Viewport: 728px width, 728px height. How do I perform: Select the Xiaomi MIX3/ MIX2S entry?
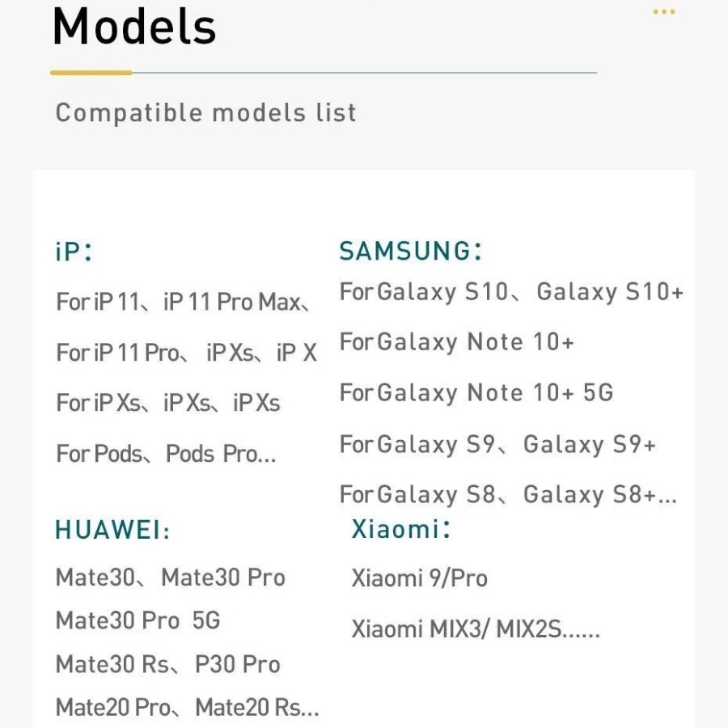[x=476, y=629]
